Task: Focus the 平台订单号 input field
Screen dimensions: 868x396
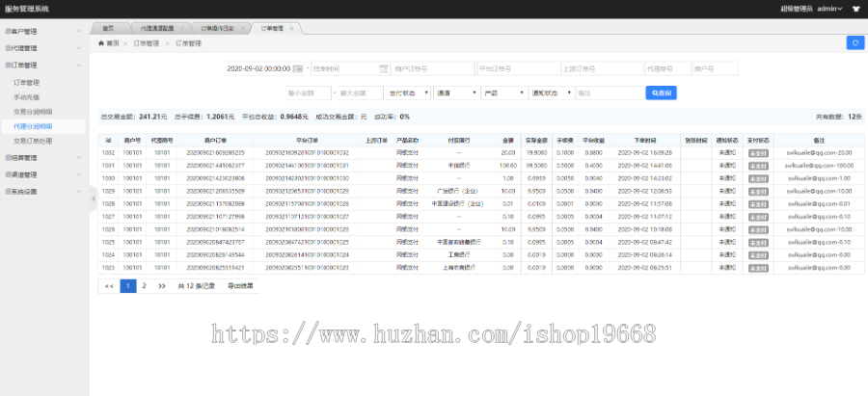Action: click(518, 68)
